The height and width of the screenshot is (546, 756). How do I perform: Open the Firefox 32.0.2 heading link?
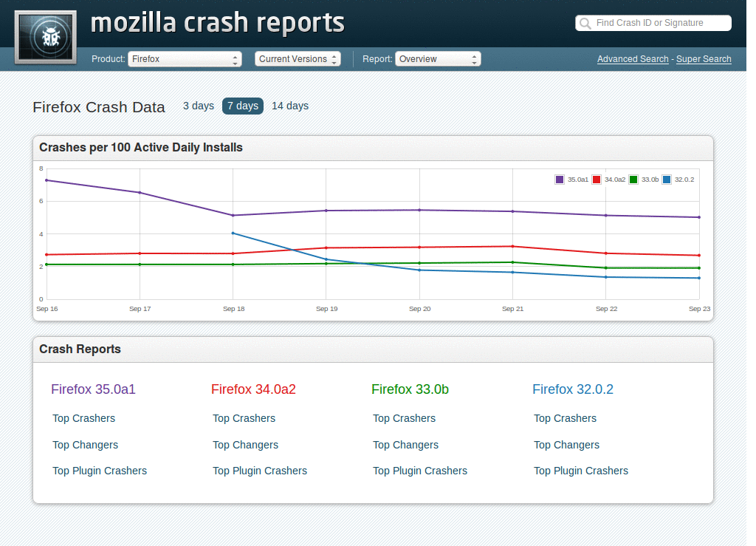[573, 389]
